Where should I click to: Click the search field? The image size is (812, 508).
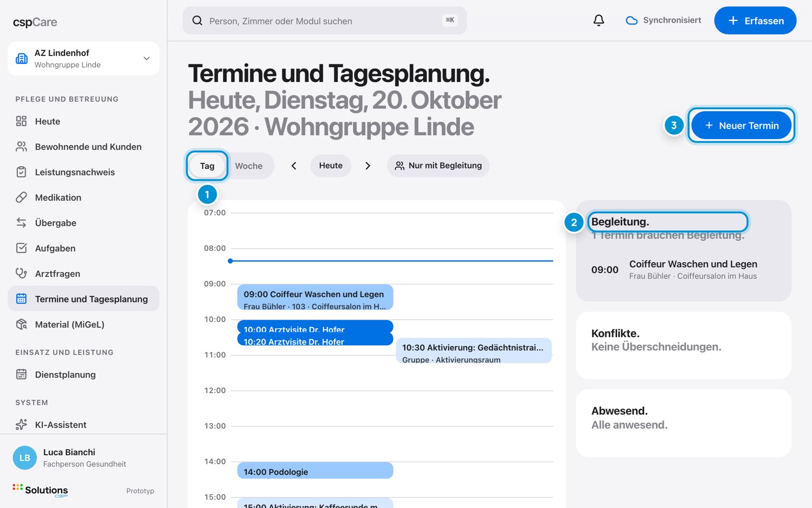coord(325,20)
